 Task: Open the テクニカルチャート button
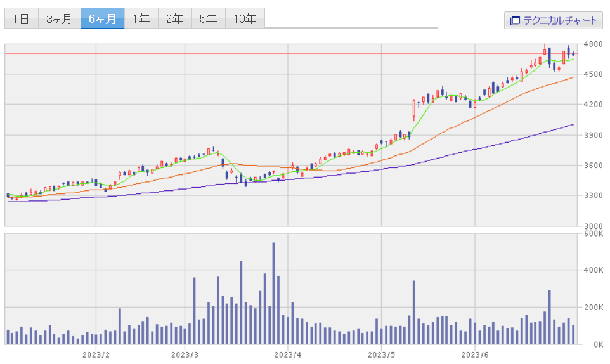pyautogui.click(x=553, y=20)
